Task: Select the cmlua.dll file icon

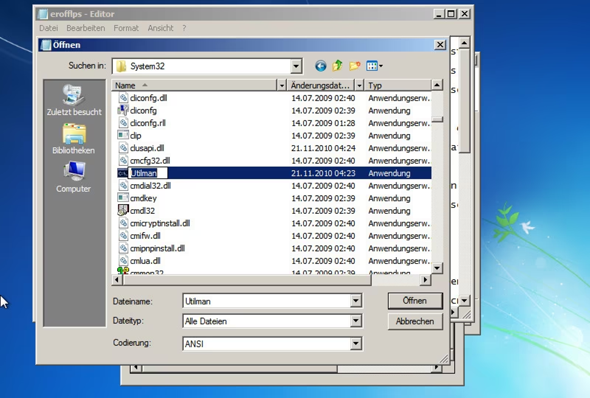Action: pyautogui.click(x=123, y=261)
